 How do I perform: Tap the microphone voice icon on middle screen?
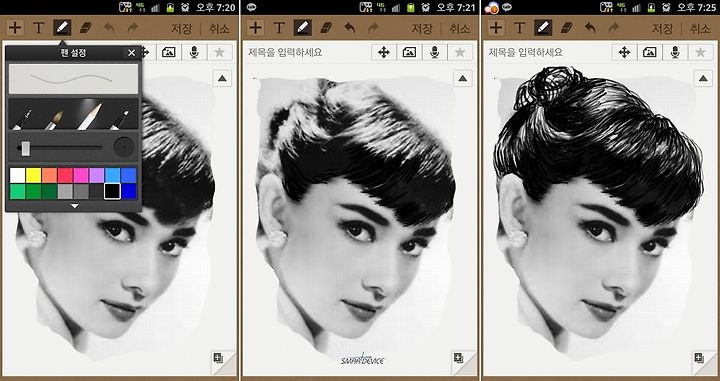[x=434, y=52]
